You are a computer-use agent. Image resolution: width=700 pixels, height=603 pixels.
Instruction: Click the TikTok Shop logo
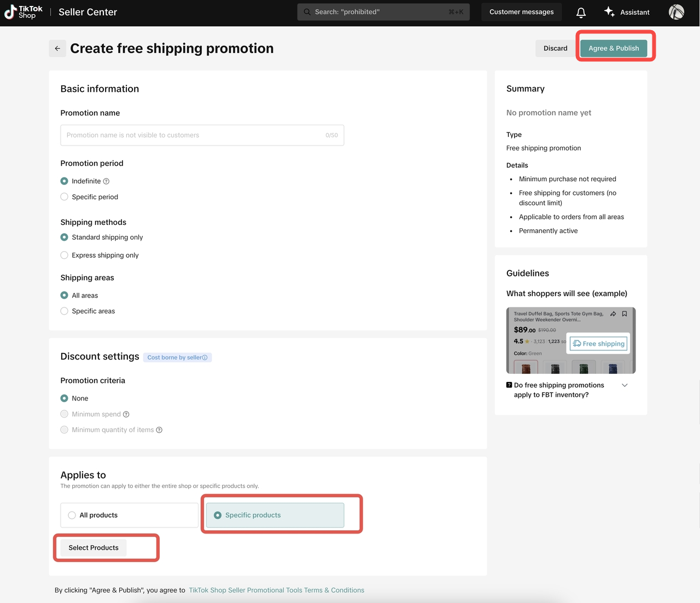pos(23,12)
